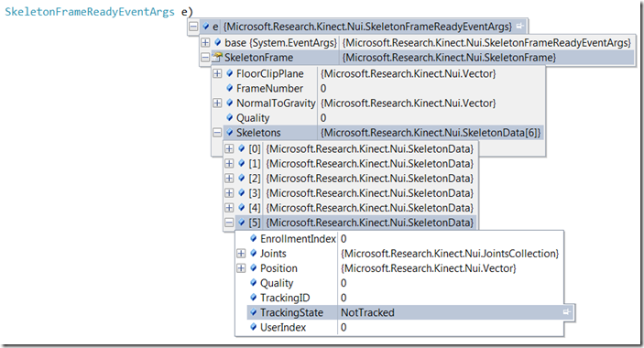
Task: Collapse the SkeletonFrame node
Action: tap(205, 58)
